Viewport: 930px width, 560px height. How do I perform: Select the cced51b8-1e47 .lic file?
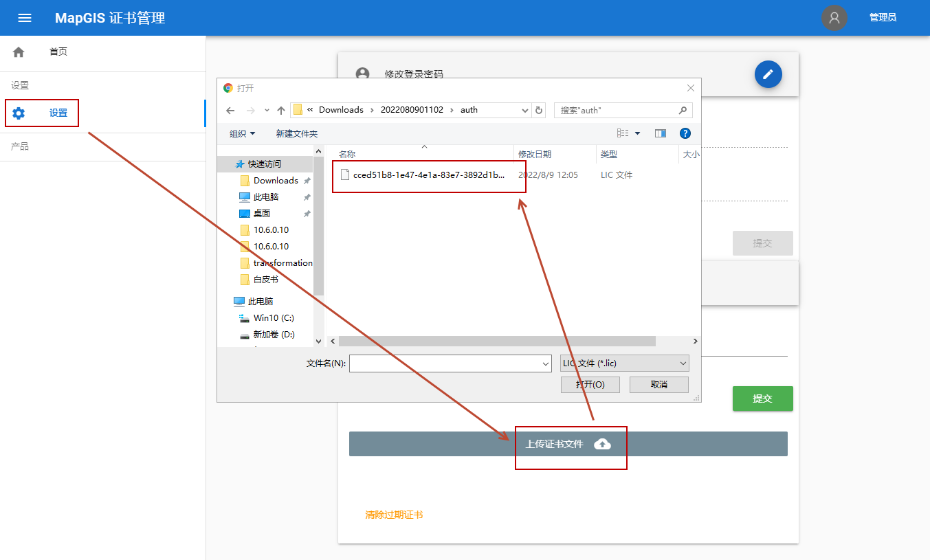pos(430,175)
